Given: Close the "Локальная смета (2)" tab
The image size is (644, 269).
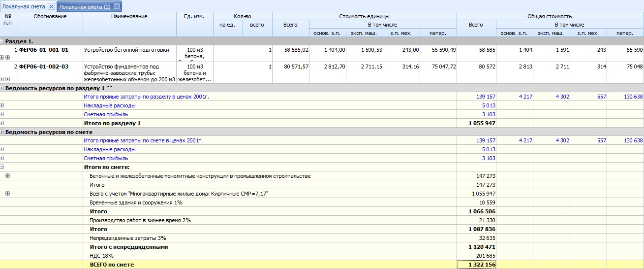Looking at the screenshot, I should coord(116,6).
